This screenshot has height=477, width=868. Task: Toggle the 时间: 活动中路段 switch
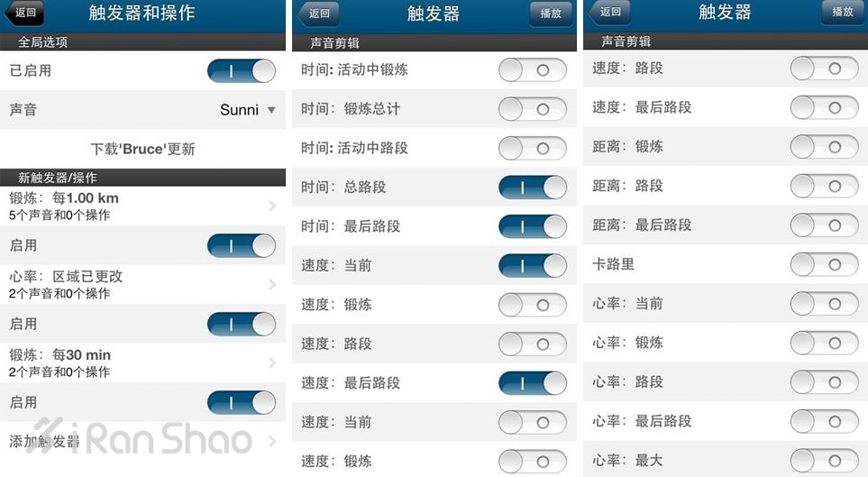click(x=532, y=148)
